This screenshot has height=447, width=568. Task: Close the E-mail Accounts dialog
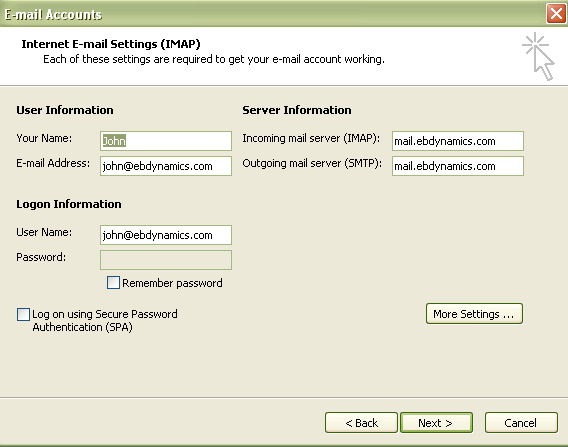(x=556, y=14)
